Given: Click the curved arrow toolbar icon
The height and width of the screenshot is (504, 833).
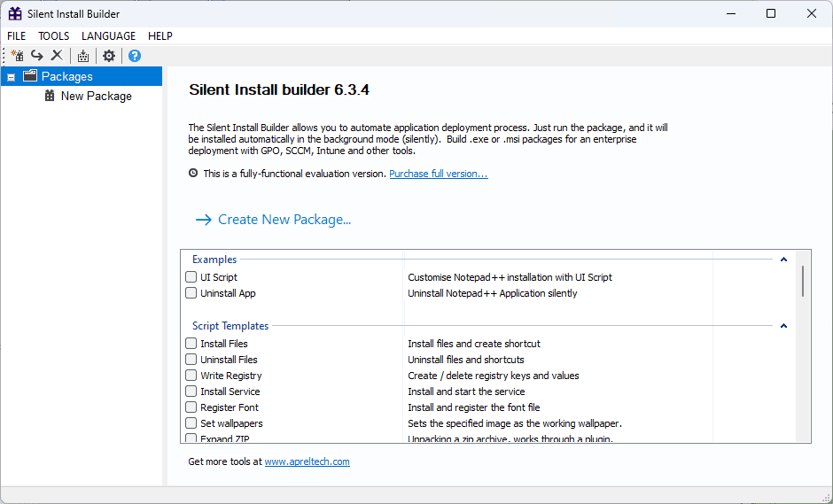Looking at the screenshot, I should (x=37, y=56).
